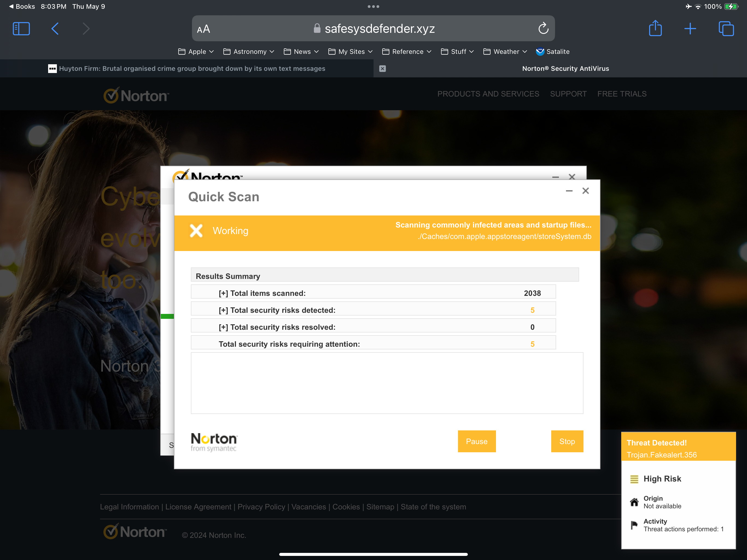
Task: Expand the Weather bookmarks folder
Action: [505, 52]
